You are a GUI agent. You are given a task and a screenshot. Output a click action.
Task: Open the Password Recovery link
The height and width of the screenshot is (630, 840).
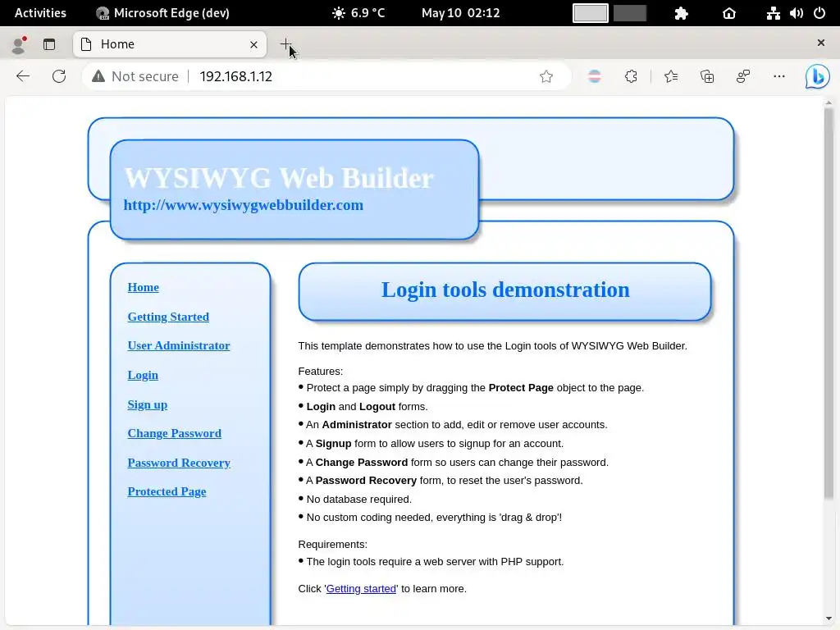tap(179, 463)
